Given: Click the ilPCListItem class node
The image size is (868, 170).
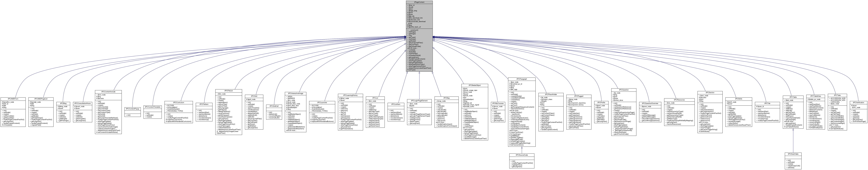Looking at the screenshot, I should point(396,112).
